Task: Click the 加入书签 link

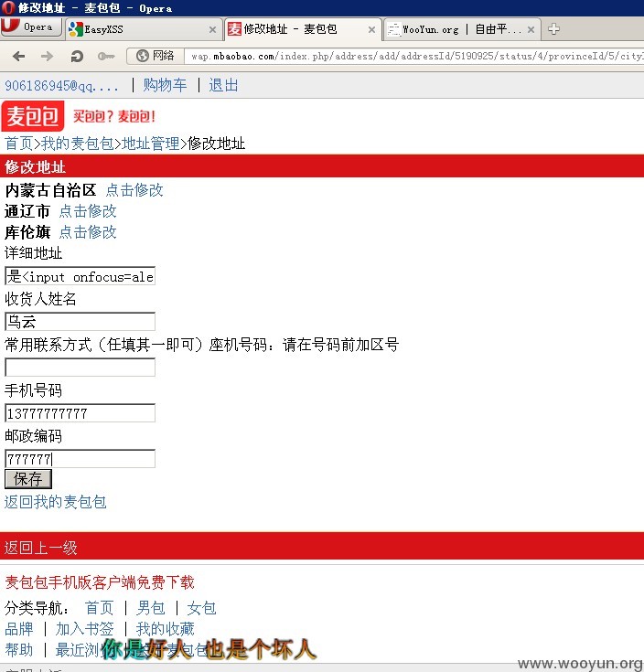Action: coord(84,629)
